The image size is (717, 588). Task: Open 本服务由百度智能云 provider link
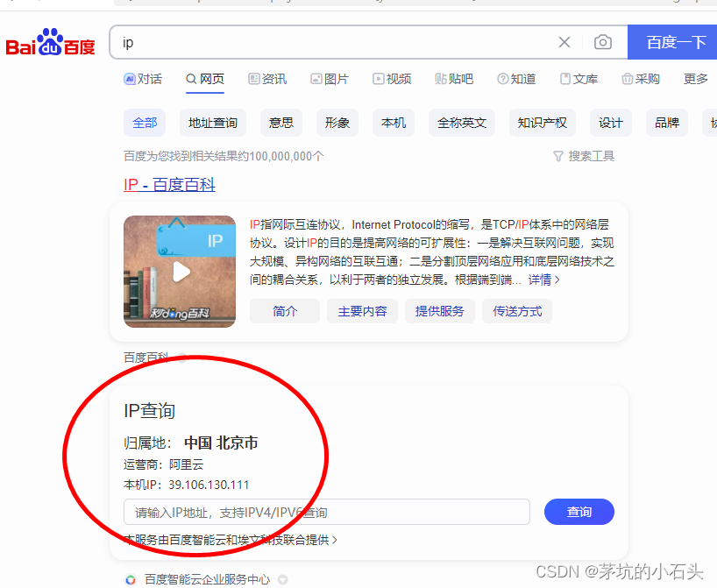[x=231, y=540]
